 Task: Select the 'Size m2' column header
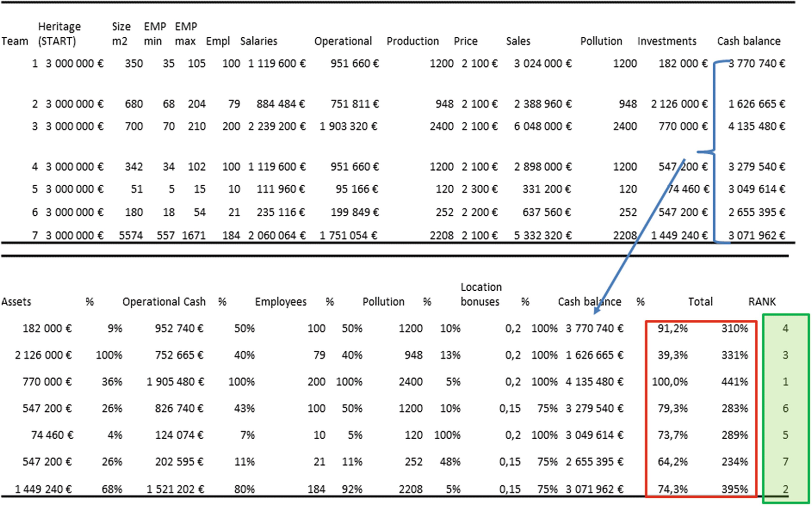coord(121,34)
